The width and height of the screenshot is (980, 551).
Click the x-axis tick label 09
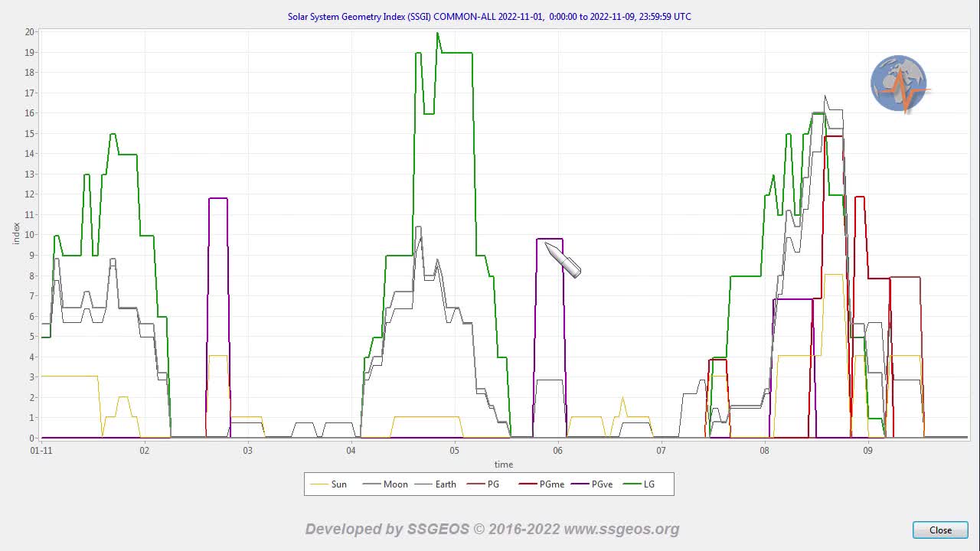(x=867, y=451)
